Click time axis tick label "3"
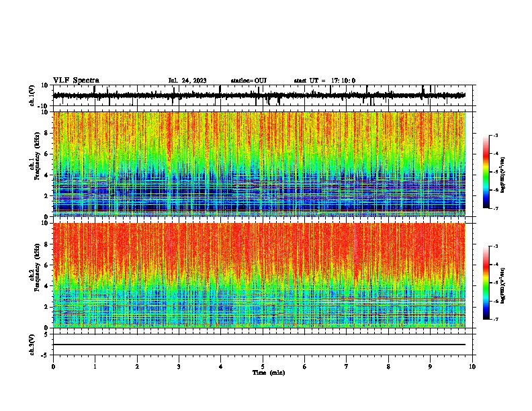 pos(179,367)
